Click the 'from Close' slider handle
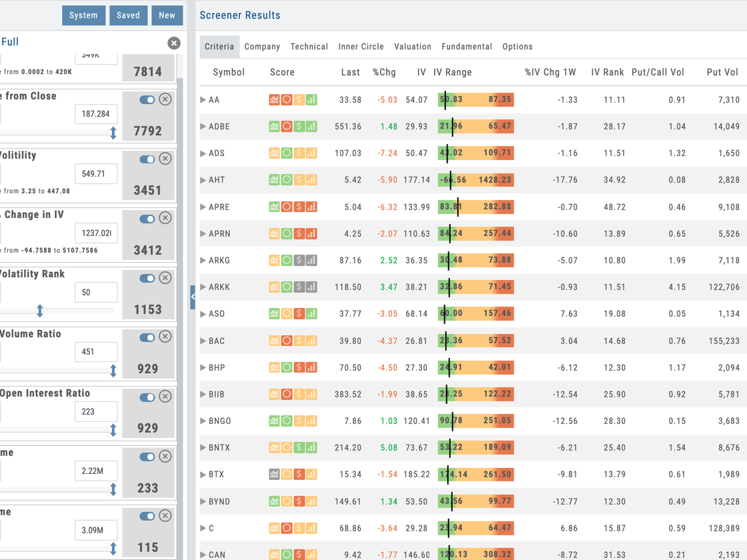747x560 pixels. click(113, 133)
